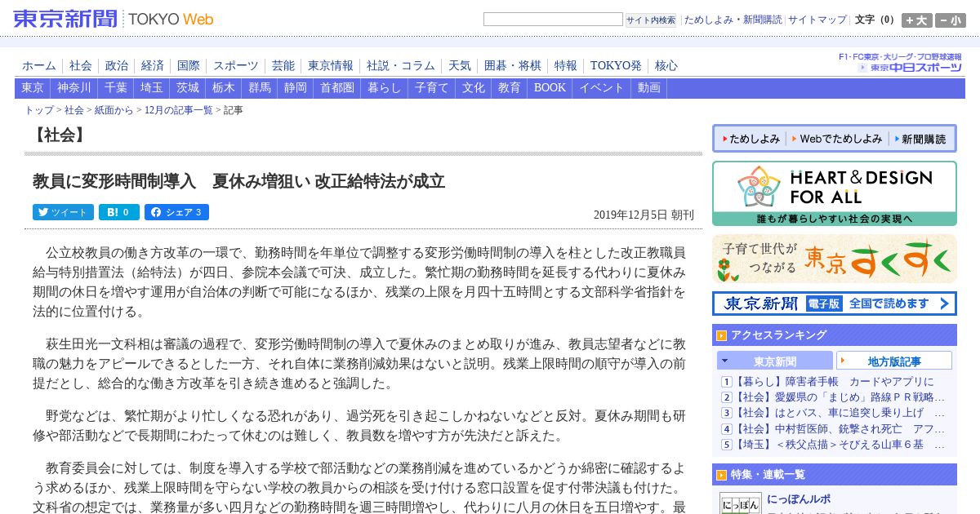Select 群馬 regional submenu item

260,88
